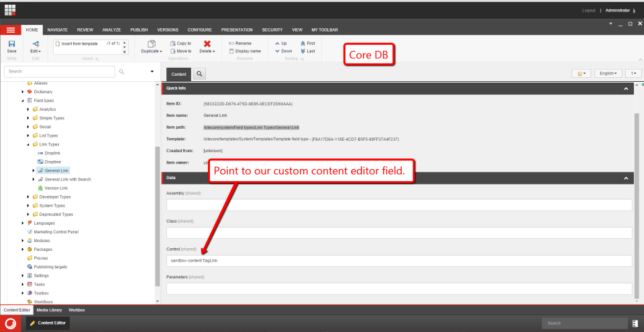
Task: Switch to the SECURITY ribbon tab
Action: (272, 30)
